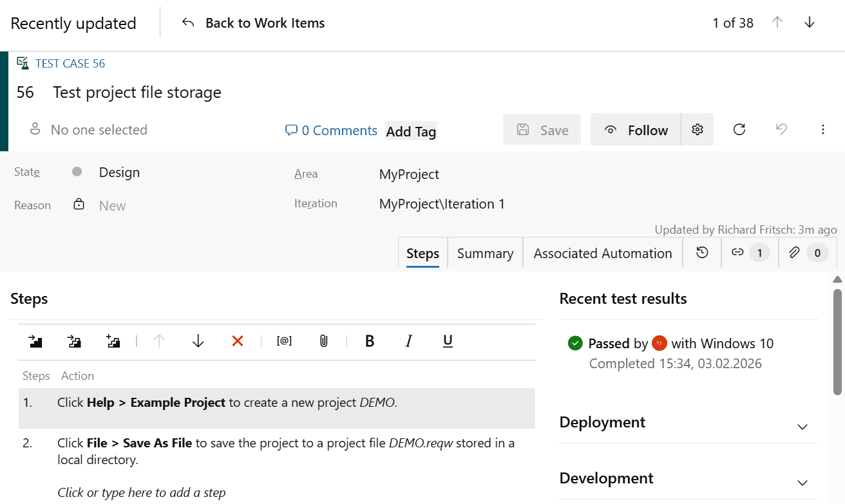Open the work item History tab icon

click(x=701, y=252)
